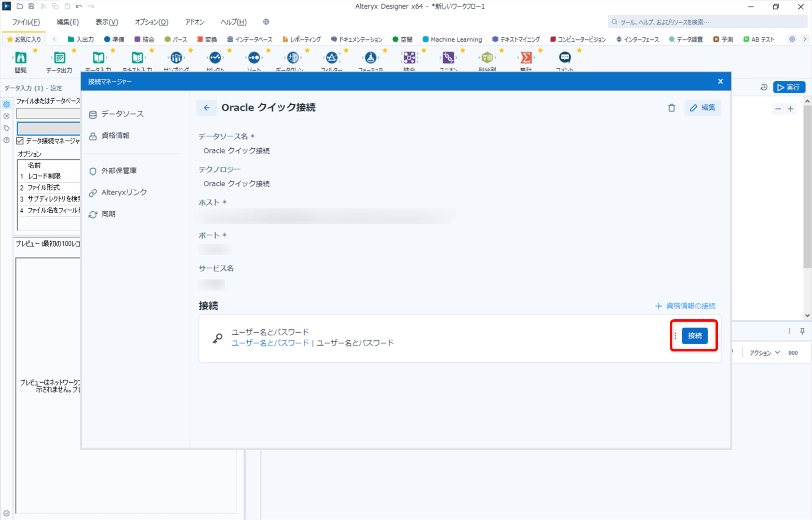The image size is (812, 520).
Task: Select the Sort (ソート) tool icon
Action: coord(254,58)
